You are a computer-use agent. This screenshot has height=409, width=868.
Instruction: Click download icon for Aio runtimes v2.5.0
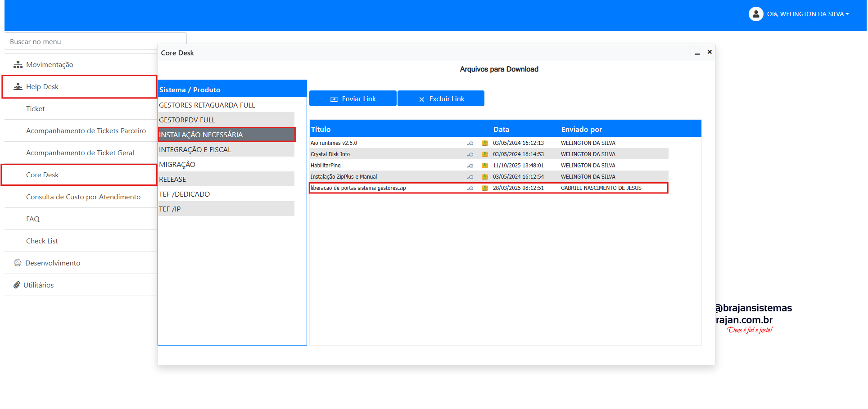tap(484, 143)
